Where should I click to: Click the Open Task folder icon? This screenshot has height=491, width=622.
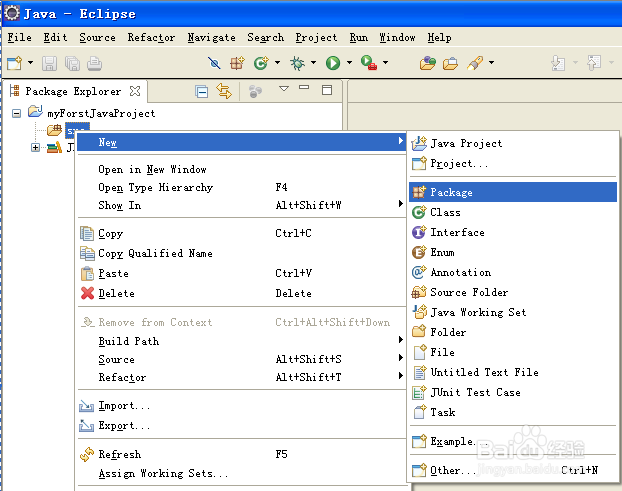coord(450,63)
